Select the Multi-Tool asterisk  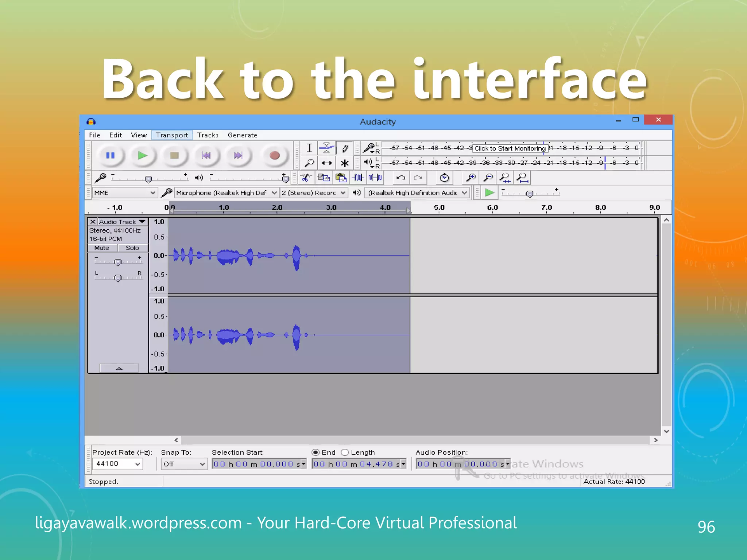point(345,163)
